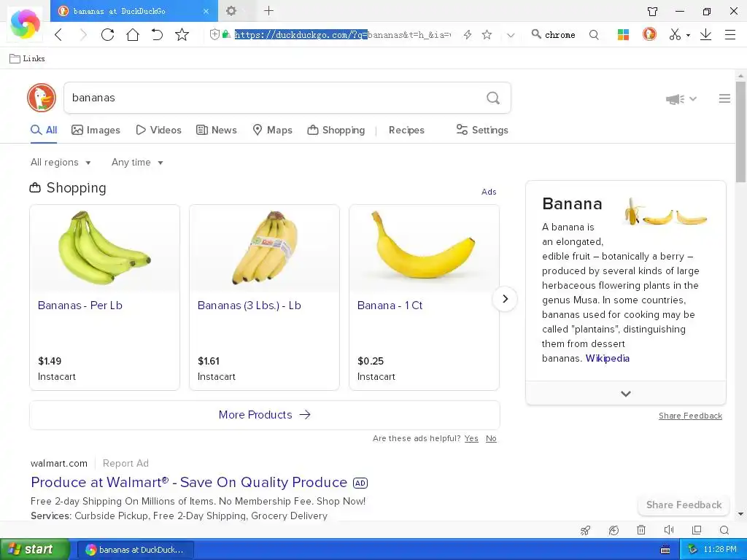Click the Report Ad link
Screen dimensions: 747x560
(125, 463)
